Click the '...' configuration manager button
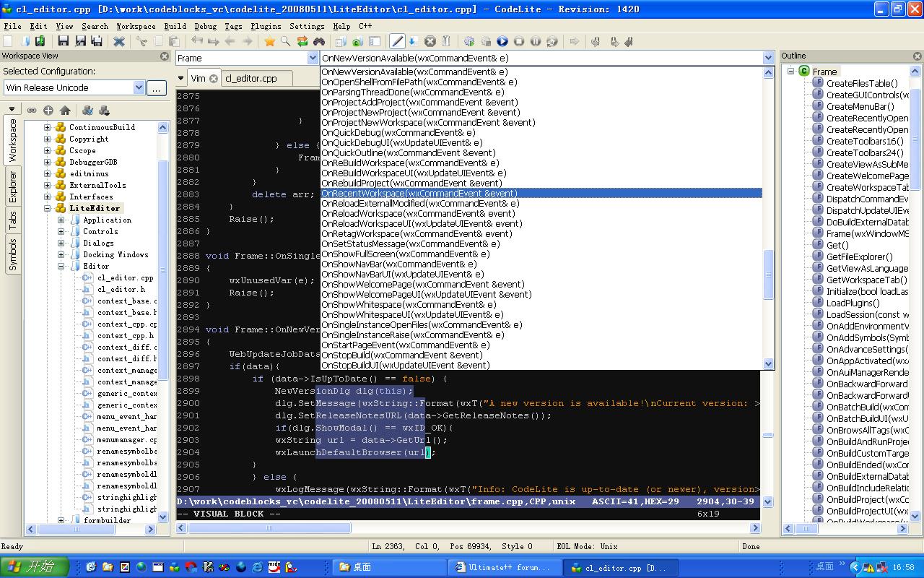924x578 pixels. [x=156, y=87]
